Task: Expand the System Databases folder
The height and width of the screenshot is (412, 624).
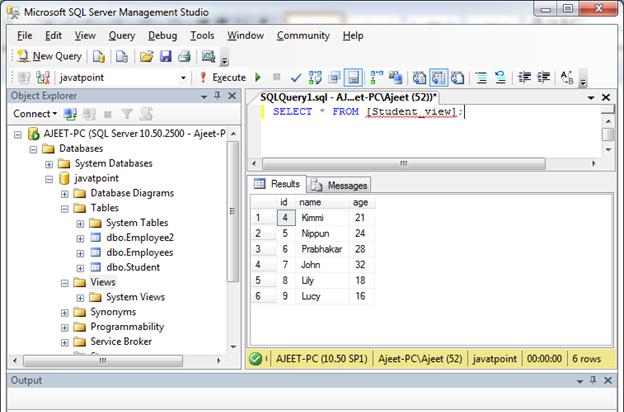Action: [49, 164]
